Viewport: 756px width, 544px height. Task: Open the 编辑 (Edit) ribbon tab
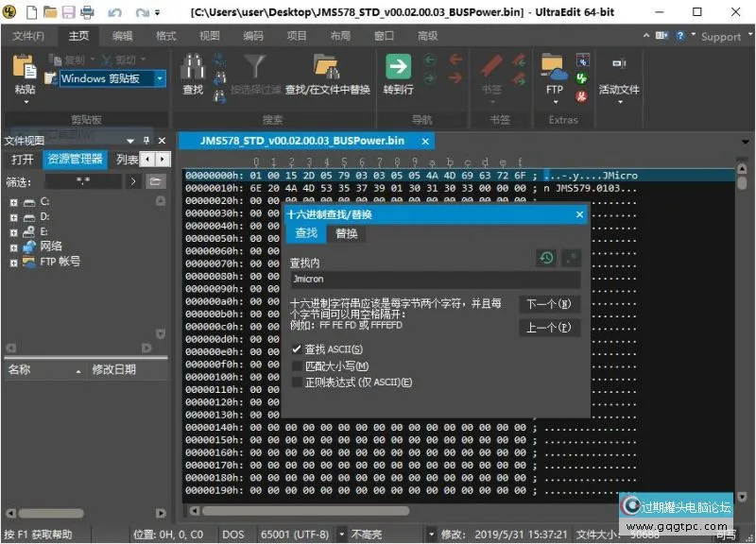[122, 36]
